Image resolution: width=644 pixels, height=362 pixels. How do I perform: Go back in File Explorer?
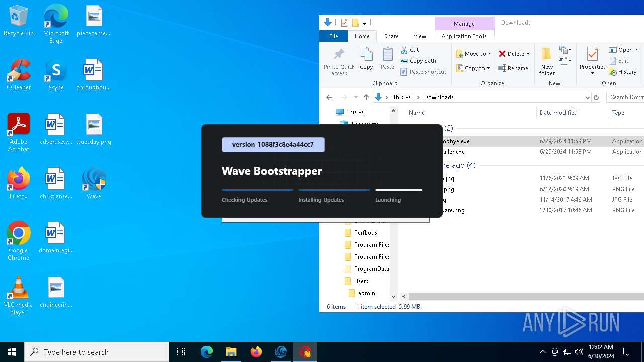329,97
